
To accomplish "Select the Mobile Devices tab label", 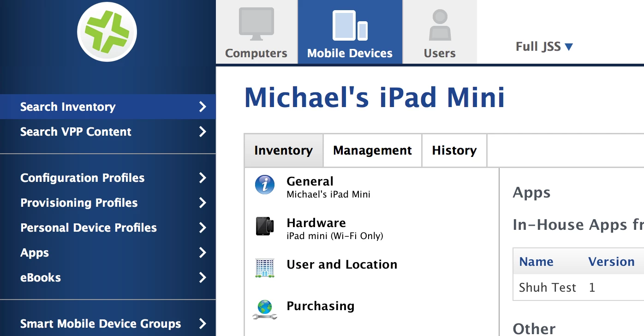I will [x=350, y=54].
